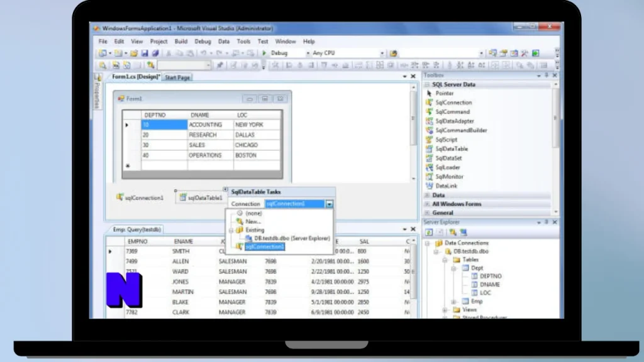Click the sqlDataTable1 component in tray
Viewport: 644px width, 362px height.
coord(201,197)
